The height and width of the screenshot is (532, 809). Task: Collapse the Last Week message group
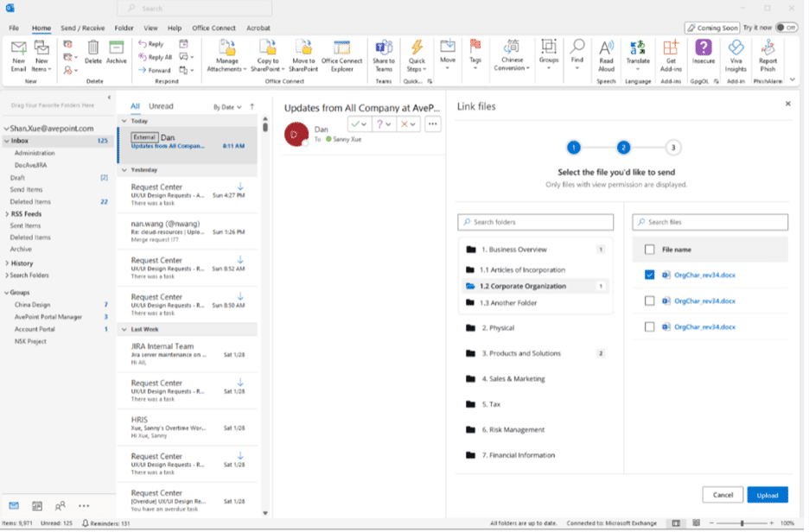[x=124, y=329]
